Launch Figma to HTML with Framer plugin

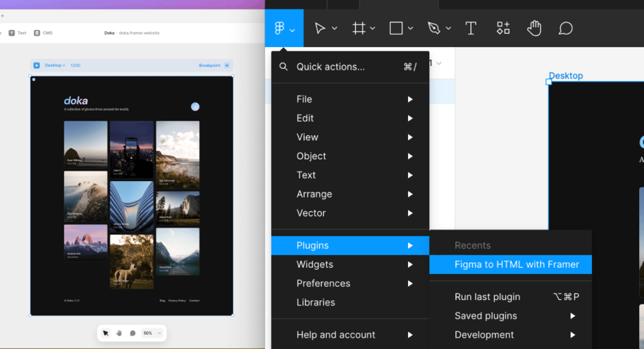point(511,264)
